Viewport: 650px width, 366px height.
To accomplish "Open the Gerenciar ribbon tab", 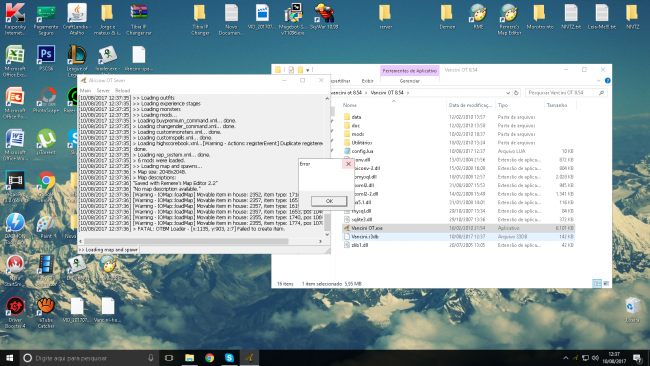I will pos(410,81).
